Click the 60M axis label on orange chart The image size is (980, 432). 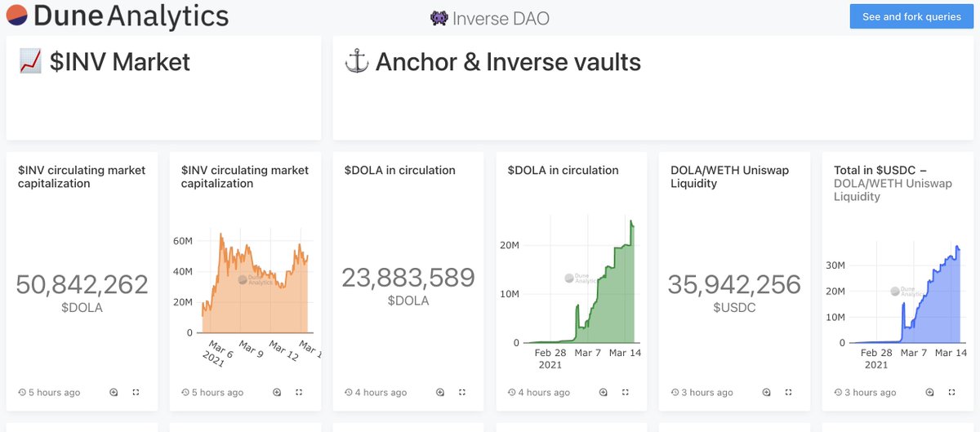pyautogui.click(x=182, y=241)
